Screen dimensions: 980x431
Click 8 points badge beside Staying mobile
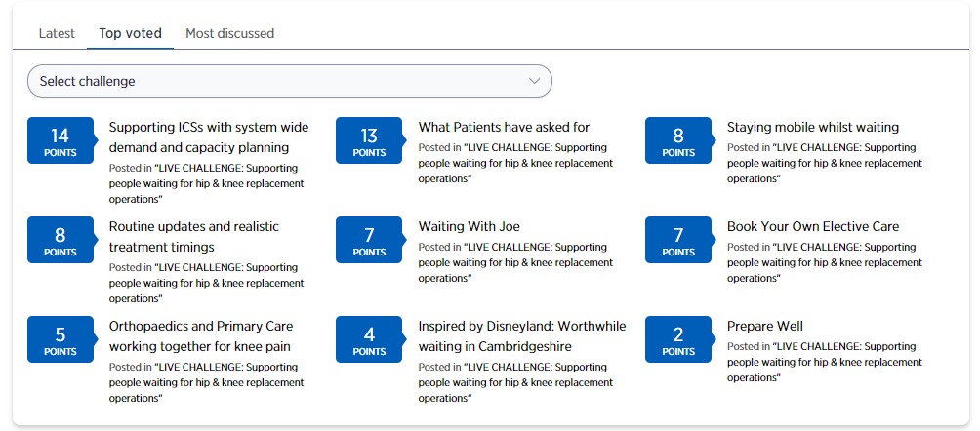pos(678,140)
